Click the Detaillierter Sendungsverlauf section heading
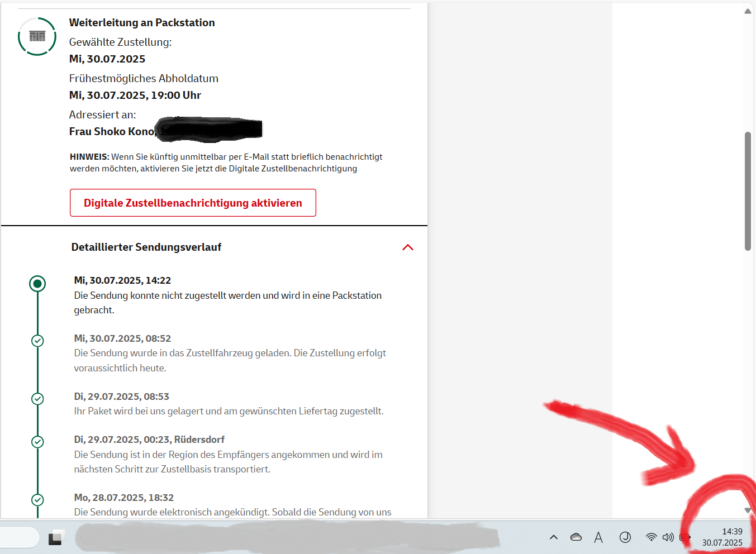Viewport: 756px width, 554px height. pos(146,247)
